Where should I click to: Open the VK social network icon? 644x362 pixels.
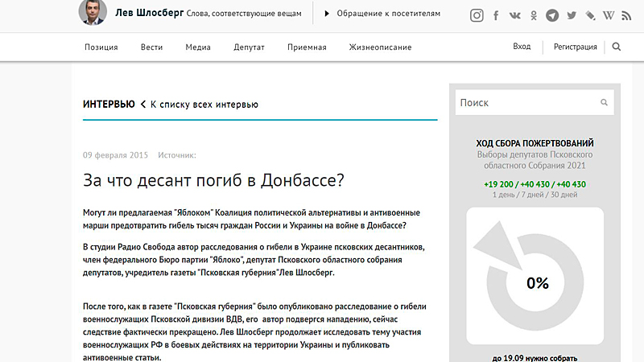514,15
